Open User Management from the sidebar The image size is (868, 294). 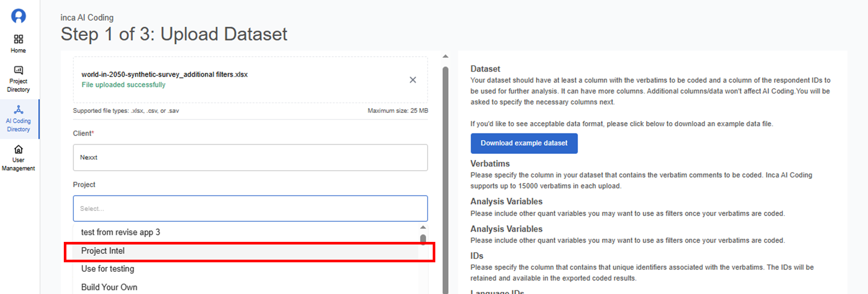pos(18,150)
